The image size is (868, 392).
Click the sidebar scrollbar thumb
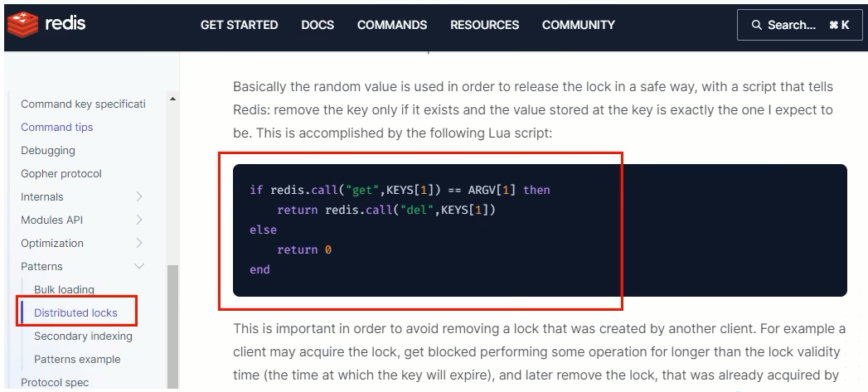click(x=172, y=327)
